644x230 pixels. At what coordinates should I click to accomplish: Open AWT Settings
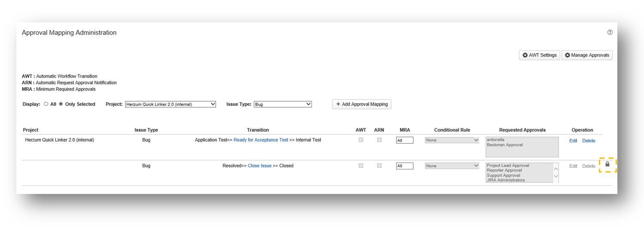[x=539, y=55]
